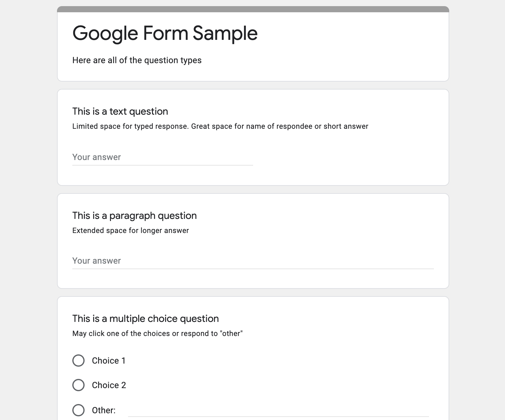505x420 pixels.
Task: Click the form description below the title
Action: (137, 60)
